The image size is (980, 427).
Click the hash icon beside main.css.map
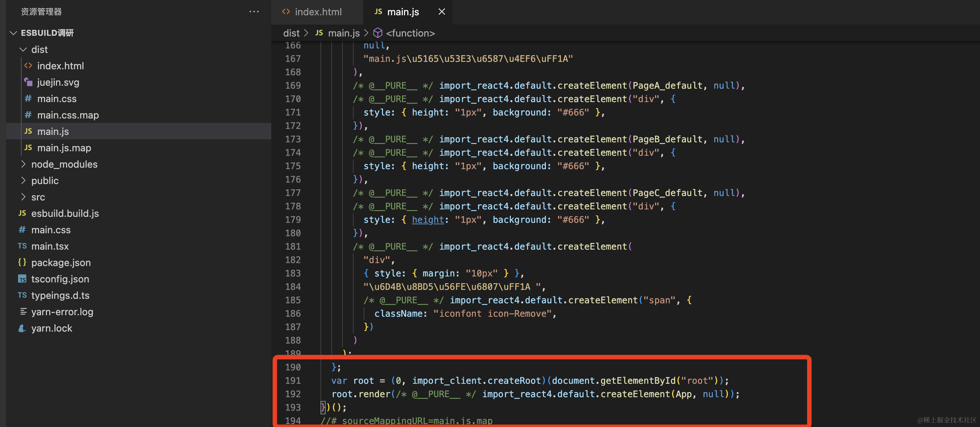point(28,115)
